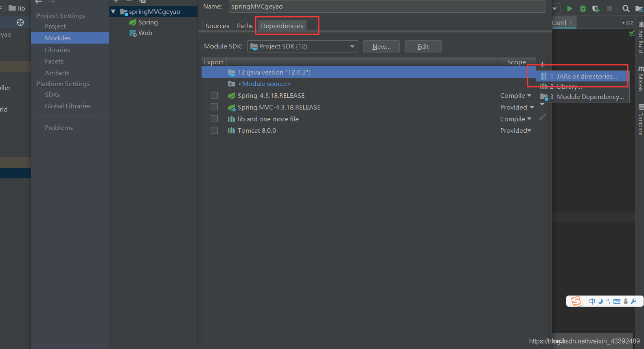Click the Web facet icon in the module tree
Image resolution: width=644 pixels, height=349 pixels.
click(x=133, y=33)
